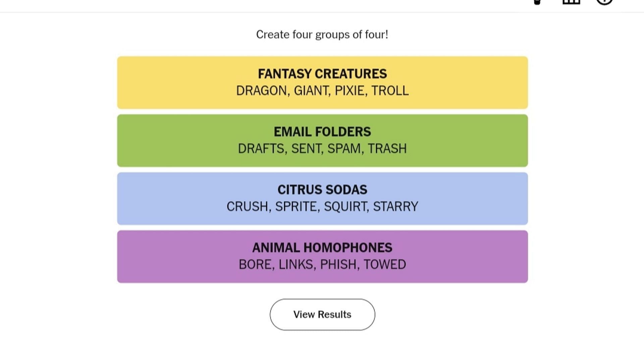Select the CITRUS SODAS category tile
Image resolution: width=644 pixels, height=362 pixels.
pyautogui.click(x=322, y=198)
